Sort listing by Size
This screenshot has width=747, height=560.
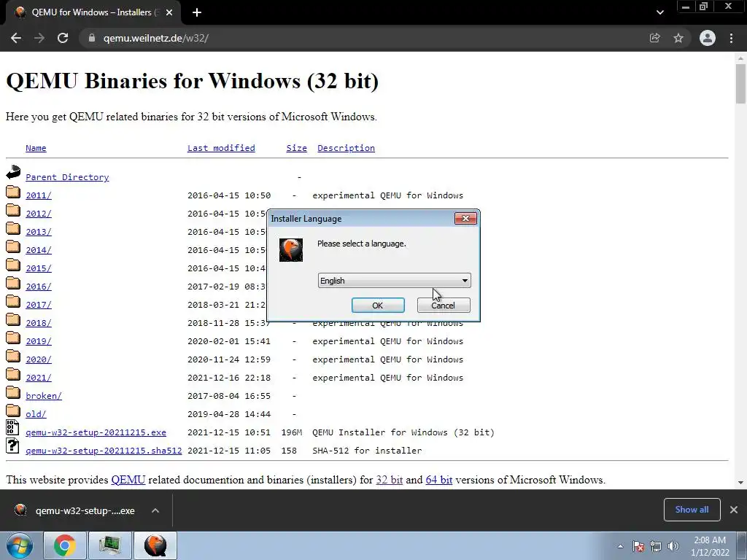pos(296,148)
